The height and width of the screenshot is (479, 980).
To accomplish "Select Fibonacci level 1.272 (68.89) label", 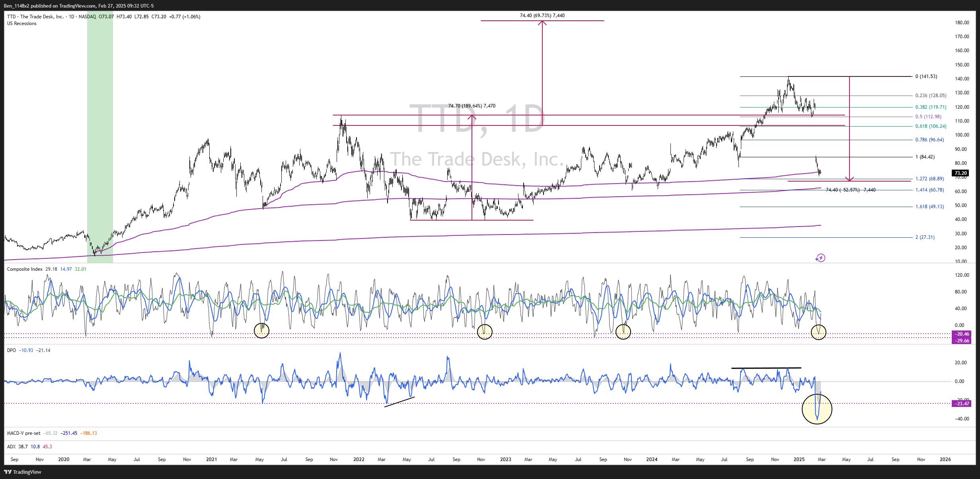I will pos(929,179).
